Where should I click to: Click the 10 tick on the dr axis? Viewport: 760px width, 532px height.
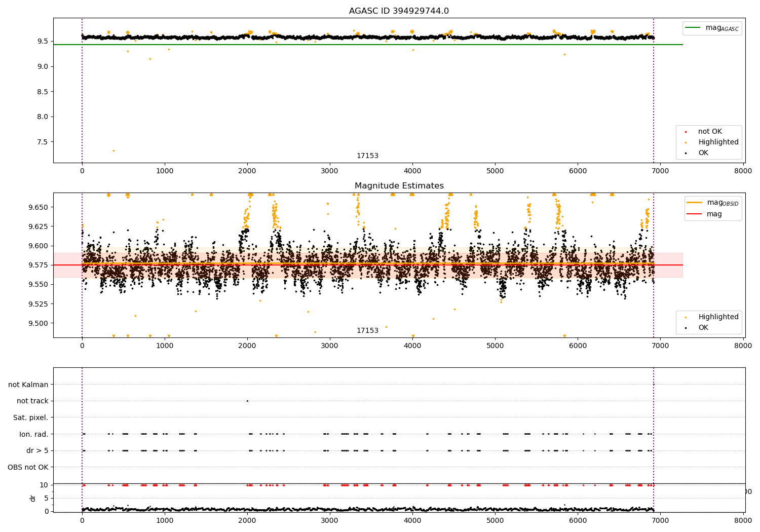(x=45, y=485)
